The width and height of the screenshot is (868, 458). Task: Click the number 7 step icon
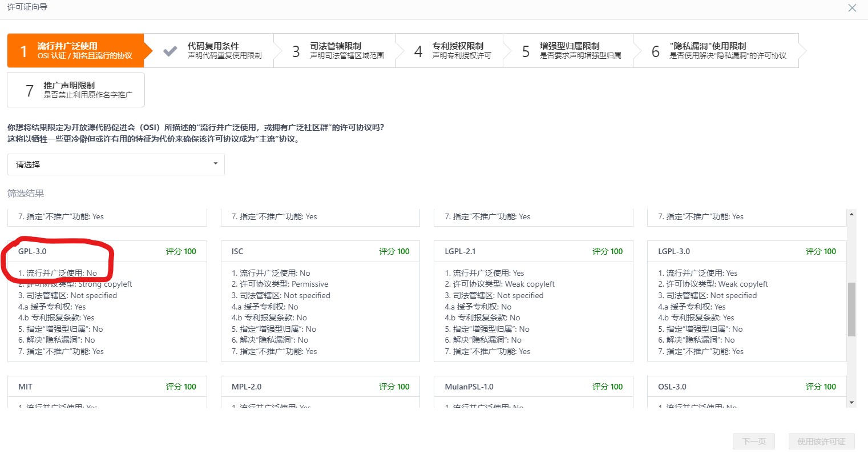click(29, 90)
